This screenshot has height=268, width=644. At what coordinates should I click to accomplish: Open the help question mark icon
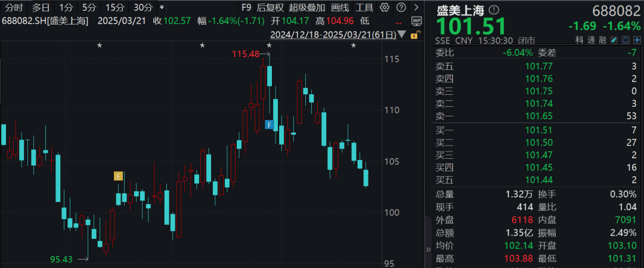pos(401,7)
